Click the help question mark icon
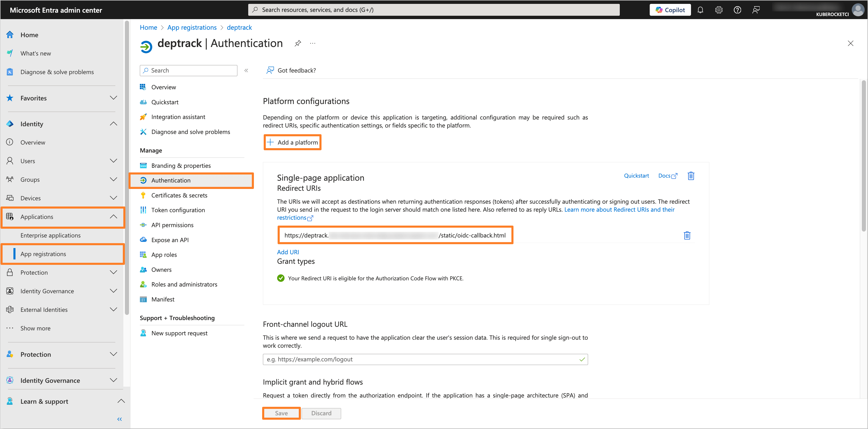This screenshot has height=429, width=868. click(x=737, y=10)
